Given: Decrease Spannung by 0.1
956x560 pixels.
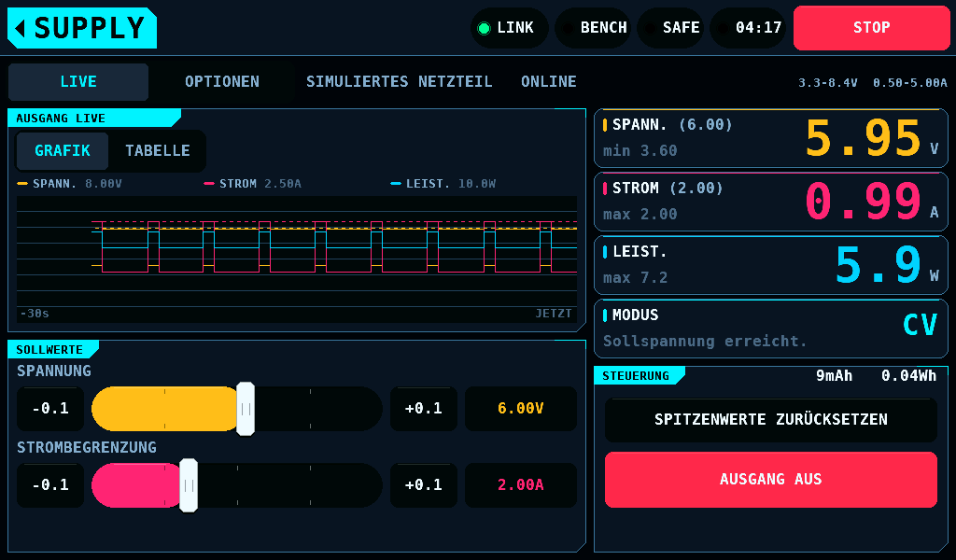Looking at the screenshot, I should (x=50, y=408).
